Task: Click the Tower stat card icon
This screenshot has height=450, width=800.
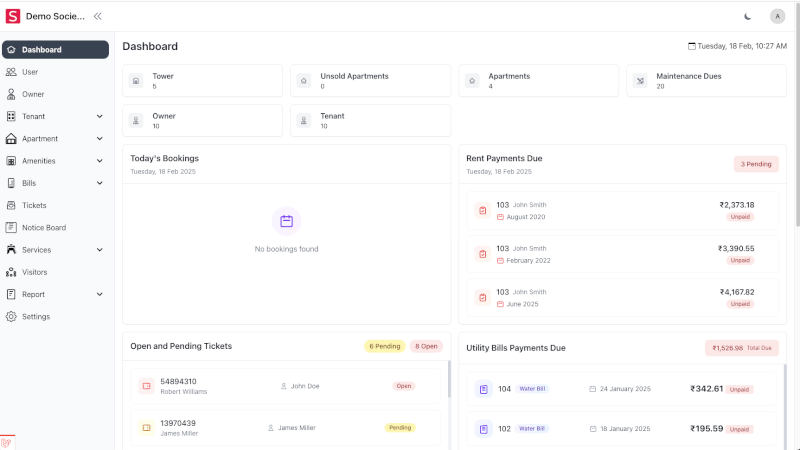Action: [135, 81]
